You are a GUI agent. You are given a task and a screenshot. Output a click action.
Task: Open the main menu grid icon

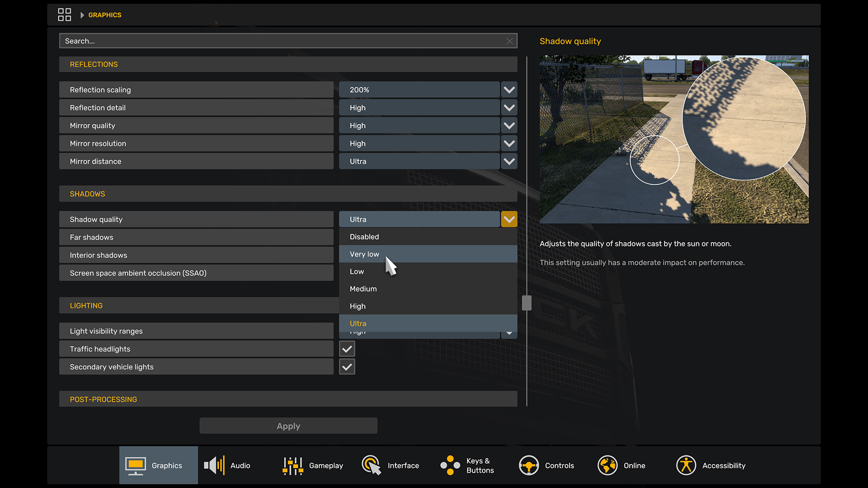click(x=64, y=15)
